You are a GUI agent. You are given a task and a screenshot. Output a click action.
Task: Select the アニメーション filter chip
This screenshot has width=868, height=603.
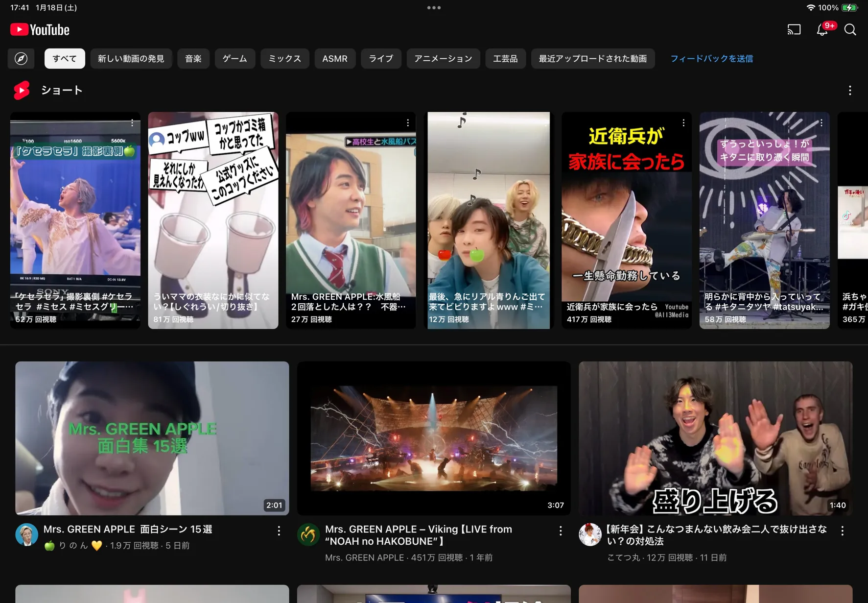click(x=444, y=59)
